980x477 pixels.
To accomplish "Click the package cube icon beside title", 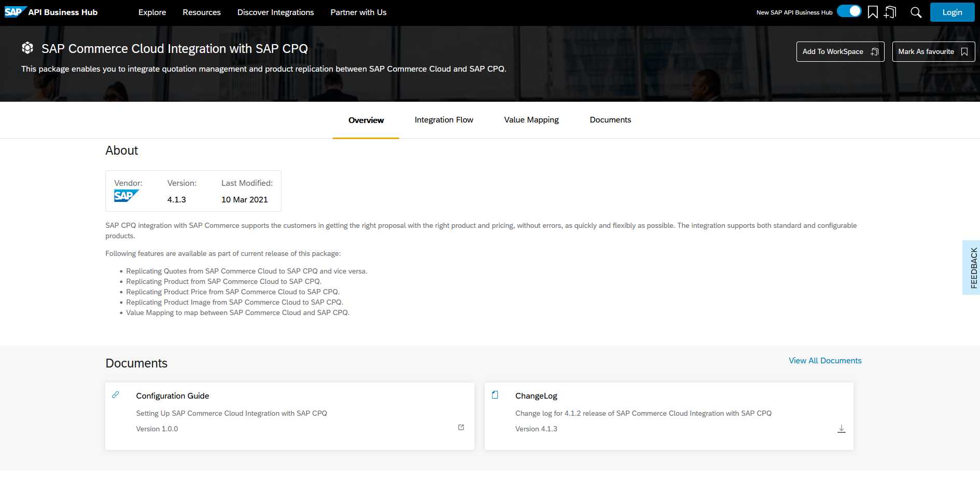I will pyautogui.click(x=27, y=48).
